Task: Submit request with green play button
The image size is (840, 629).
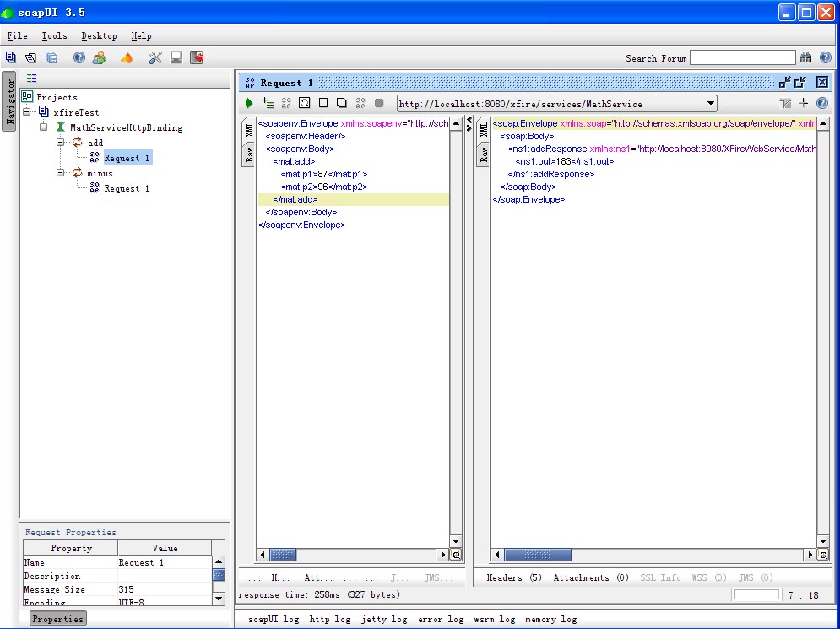Action: [249, 103]
